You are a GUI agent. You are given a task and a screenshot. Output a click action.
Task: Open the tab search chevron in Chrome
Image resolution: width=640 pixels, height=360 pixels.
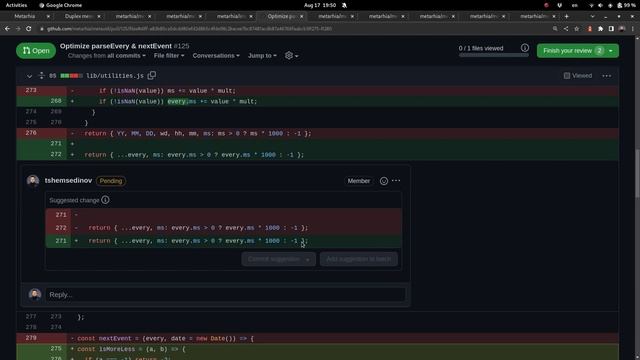tap(592, 16)
